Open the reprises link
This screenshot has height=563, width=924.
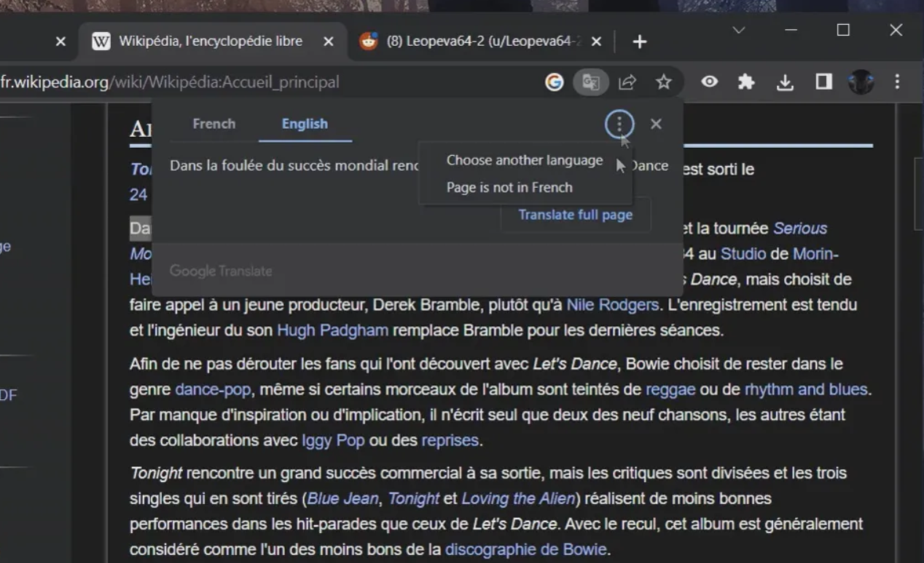coord(450,441)
